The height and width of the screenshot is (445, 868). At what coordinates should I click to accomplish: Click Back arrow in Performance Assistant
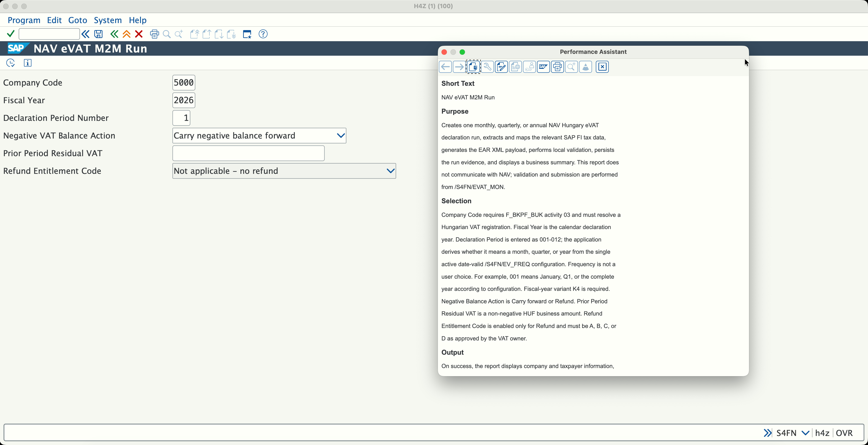pyautogui.click(x=445, y=67)
